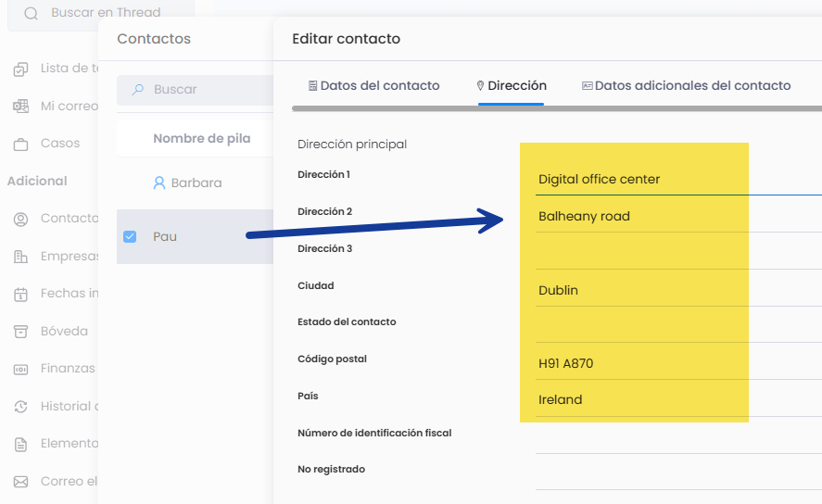Select the Casos briefcase icon

click(x=21, y=145)
